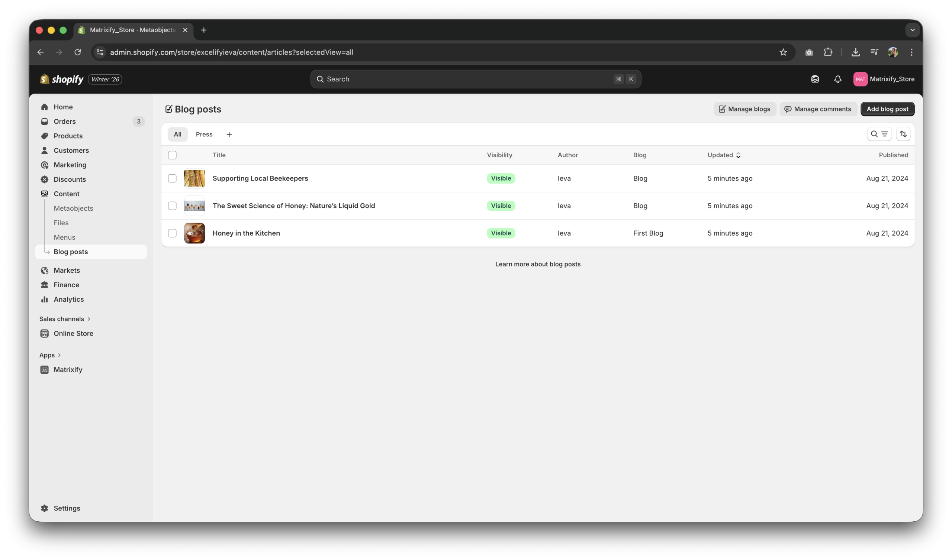Open Settings gear in sidebar
952x560 pixels.
click(45, 508)
